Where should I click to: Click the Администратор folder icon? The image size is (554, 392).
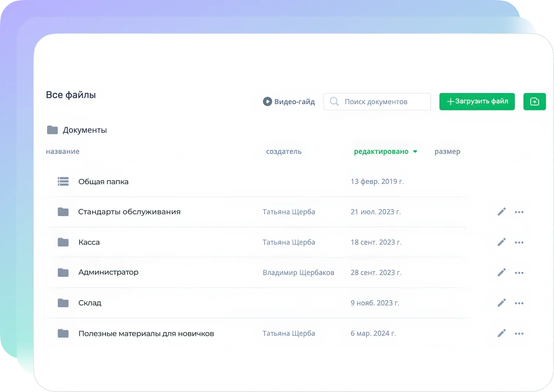point(63,272)
